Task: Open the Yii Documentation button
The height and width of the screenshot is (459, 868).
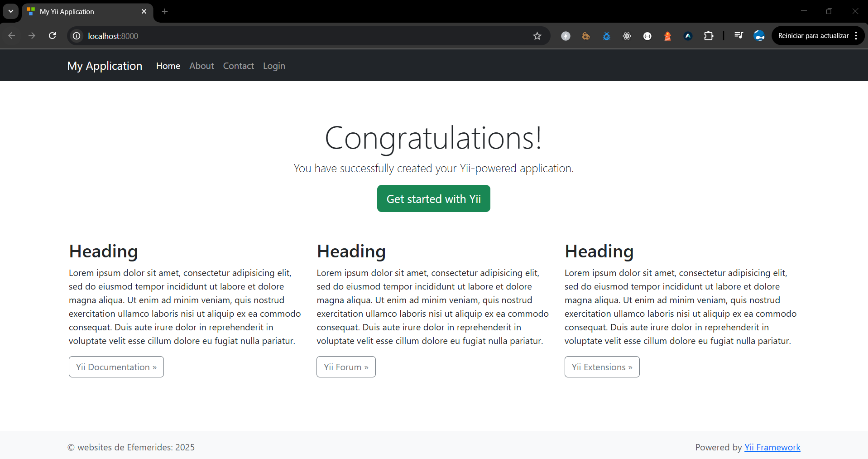Action: 116,367
